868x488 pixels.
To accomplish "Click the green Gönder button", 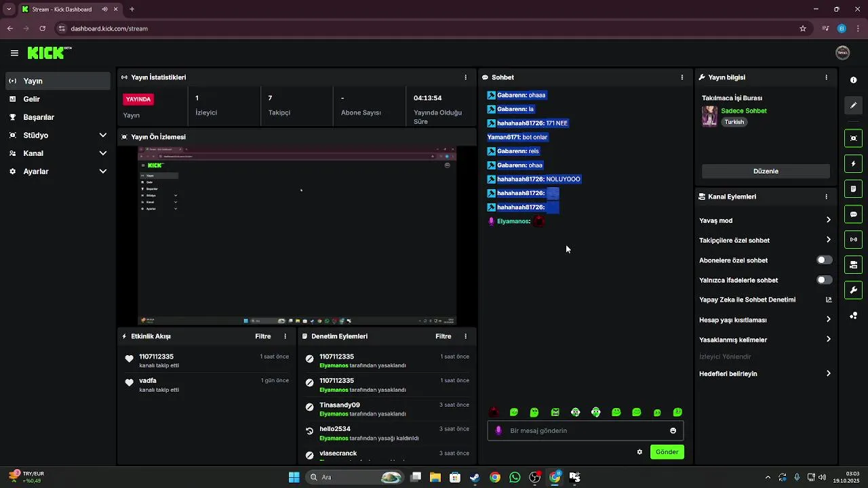I will (x=667, y=452).
